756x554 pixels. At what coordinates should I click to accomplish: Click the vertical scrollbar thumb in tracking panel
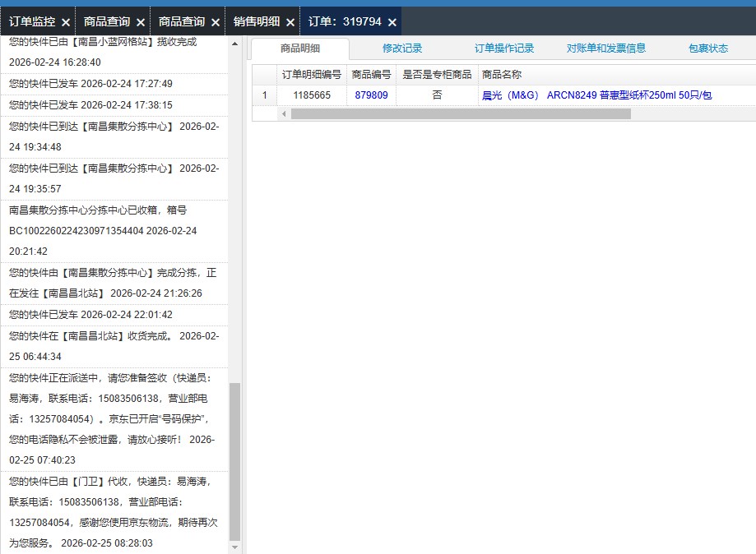234,460
